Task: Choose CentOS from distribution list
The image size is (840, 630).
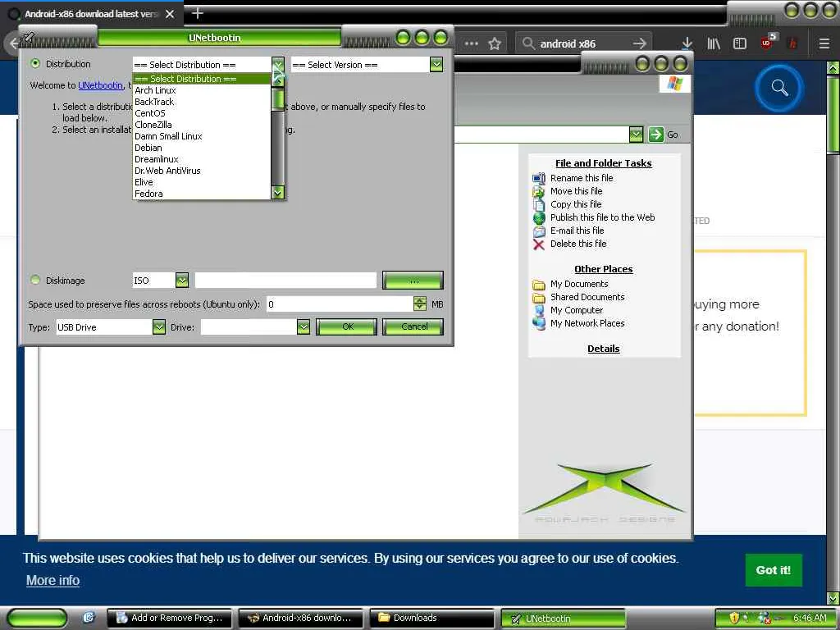Action: [x=201, y=113]
